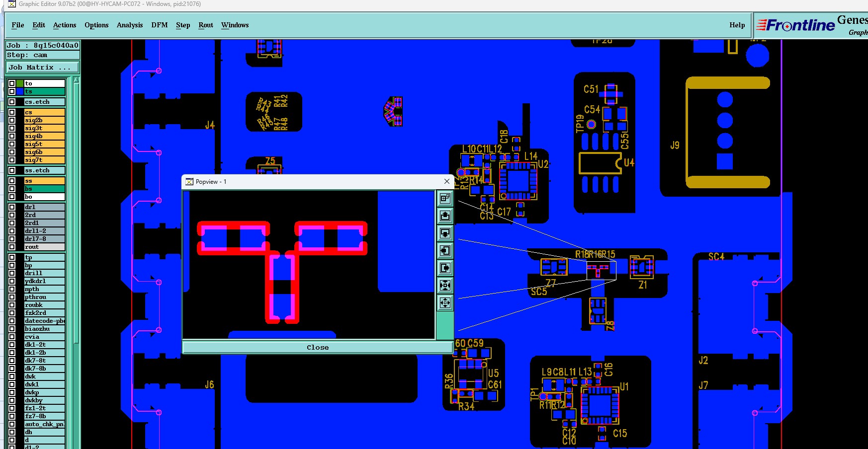
Task: Click the layer list scrollbar thumb
Action: click(76, 214)
